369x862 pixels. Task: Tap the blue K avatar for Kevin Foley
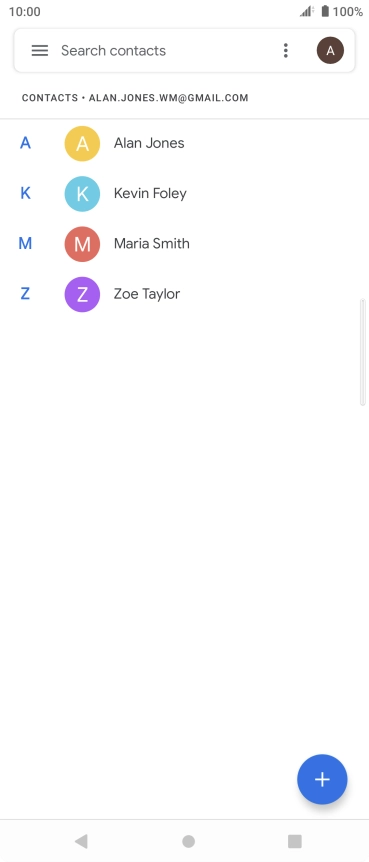[82, 194]
